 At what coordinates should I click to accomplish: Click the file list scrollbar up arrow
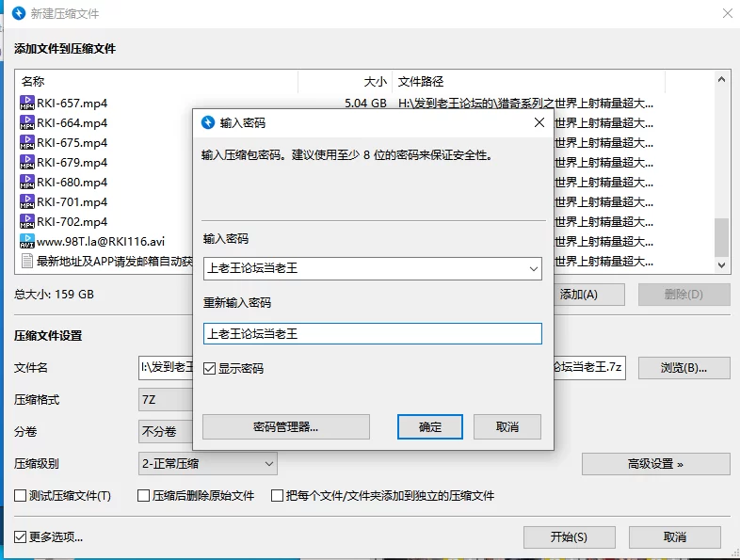pos(721,80)
